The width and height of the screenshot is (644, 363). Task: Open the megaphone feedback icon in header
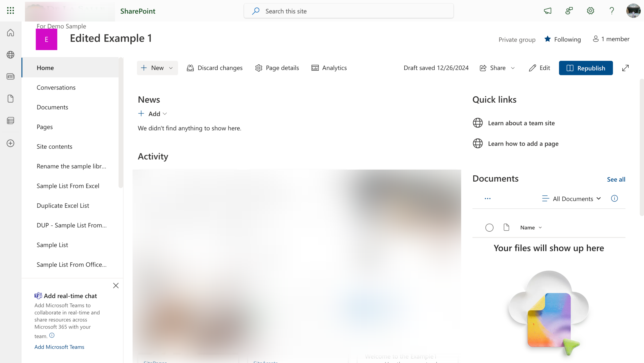tap(547, 11)
